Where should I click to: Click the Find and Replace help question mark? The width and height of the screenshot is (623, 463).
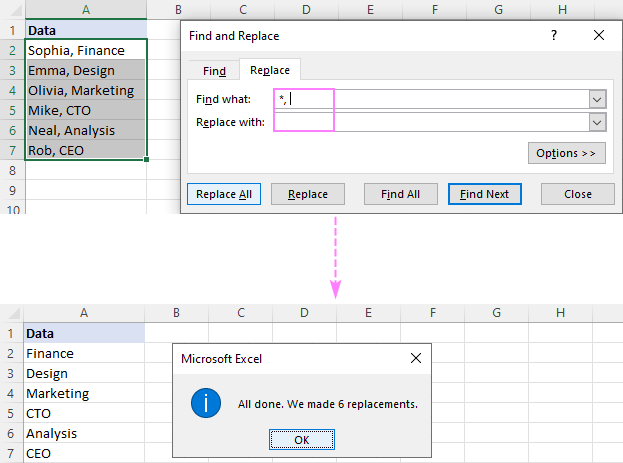point(554,35)
